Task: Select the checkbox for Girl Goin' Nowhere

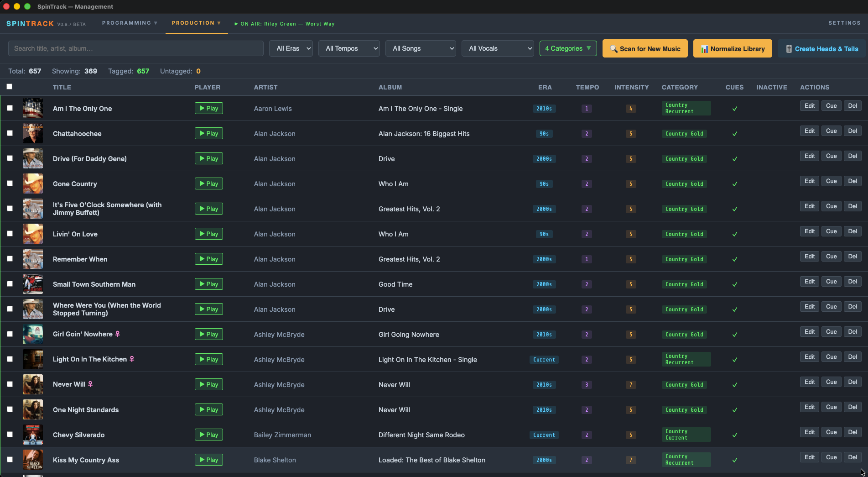Action: point(10,334)
